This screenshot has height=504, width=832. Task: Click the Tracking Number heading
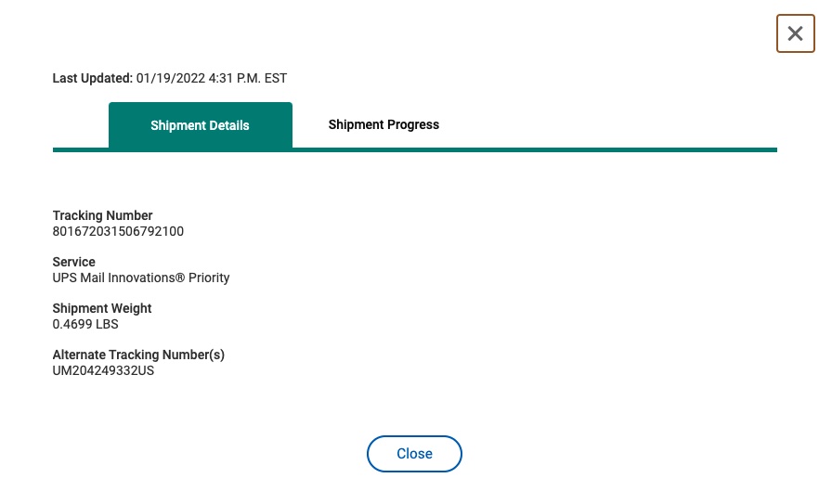point(102,215)
